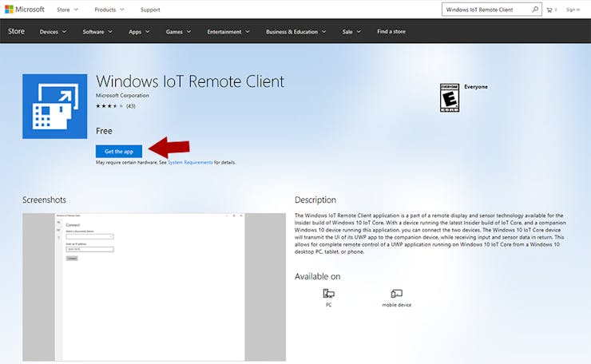Viewport: 591px width, 364px height.
Task: Click the Microsoft Corporation publisher name
Action: tap(122, 95)
